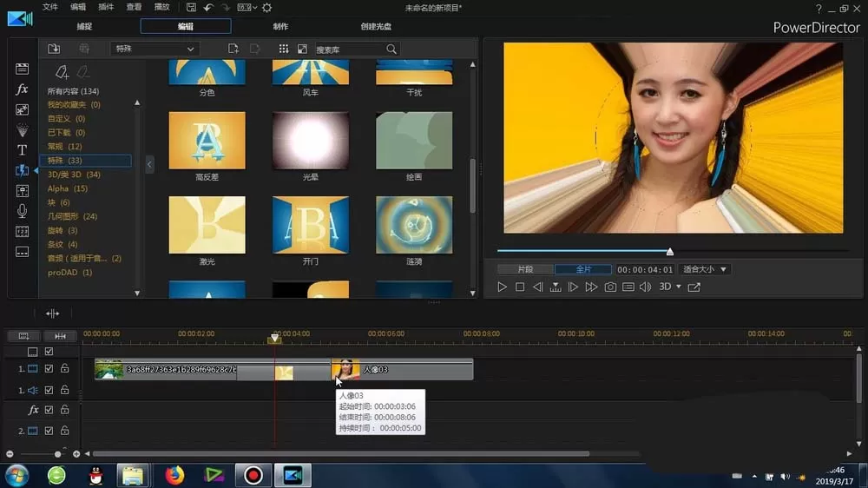Open the Effects room fx icon
868x488 pixels.
22,89
